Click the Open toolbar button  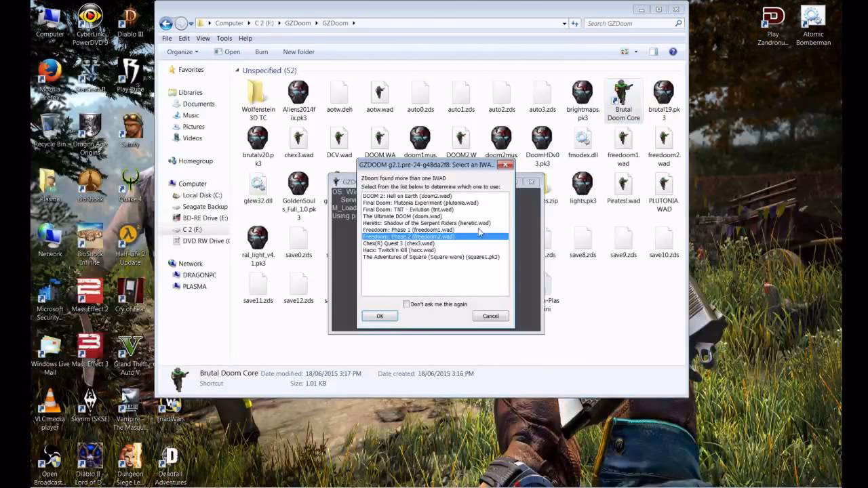227,52
